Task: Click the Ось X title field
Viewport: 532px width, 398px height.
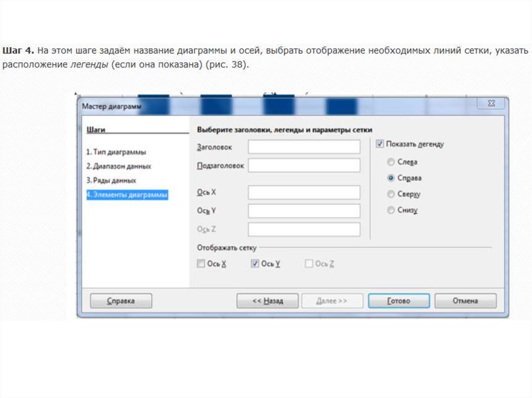Action: point(304,193)
